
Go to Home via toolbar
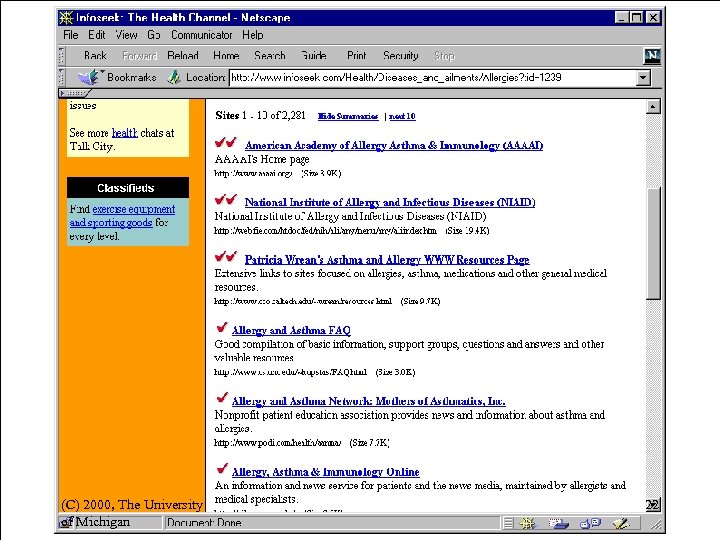[226, 56]
